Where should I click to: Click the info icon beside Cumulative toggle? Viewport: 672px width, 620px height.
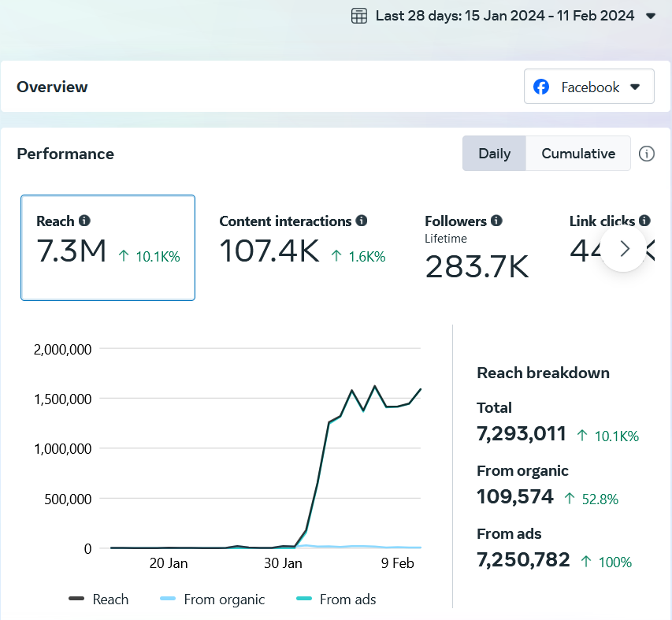click(x=647, y=154)
